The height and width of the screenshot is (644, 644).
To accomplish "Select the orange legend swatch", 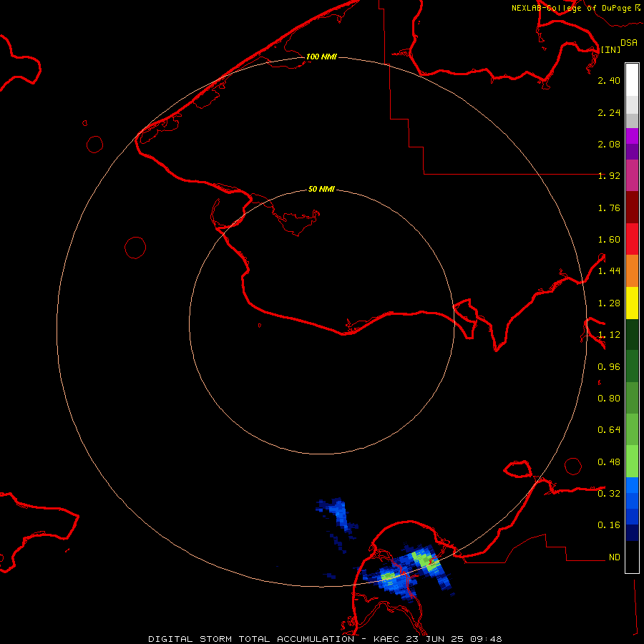I will coord(632,271).
